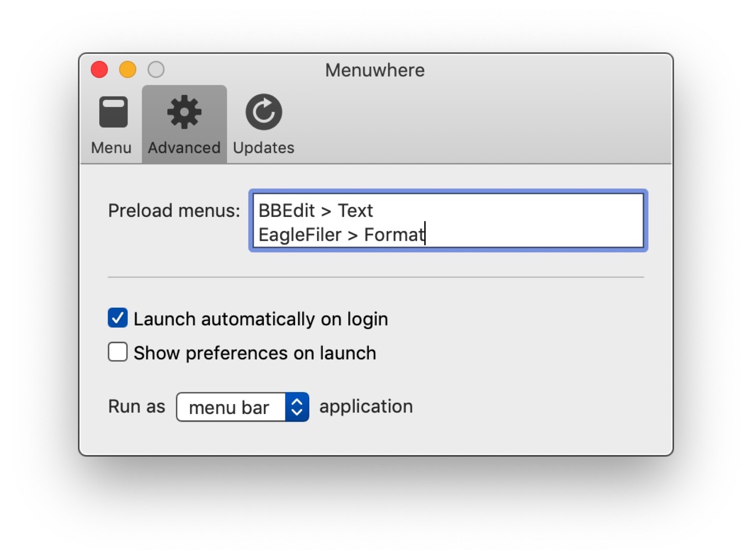The image size is (752, 560).
Task: Switch to the Updates tab
Action: (x=264, y=122)
